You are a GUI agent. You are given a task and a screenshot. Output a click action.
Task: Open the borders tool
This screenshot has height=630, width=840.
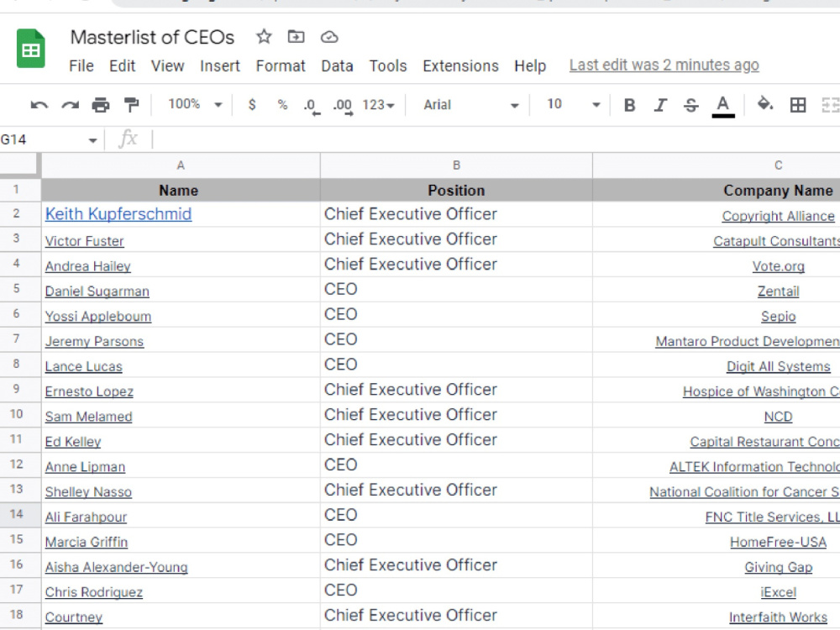[798, 105]
